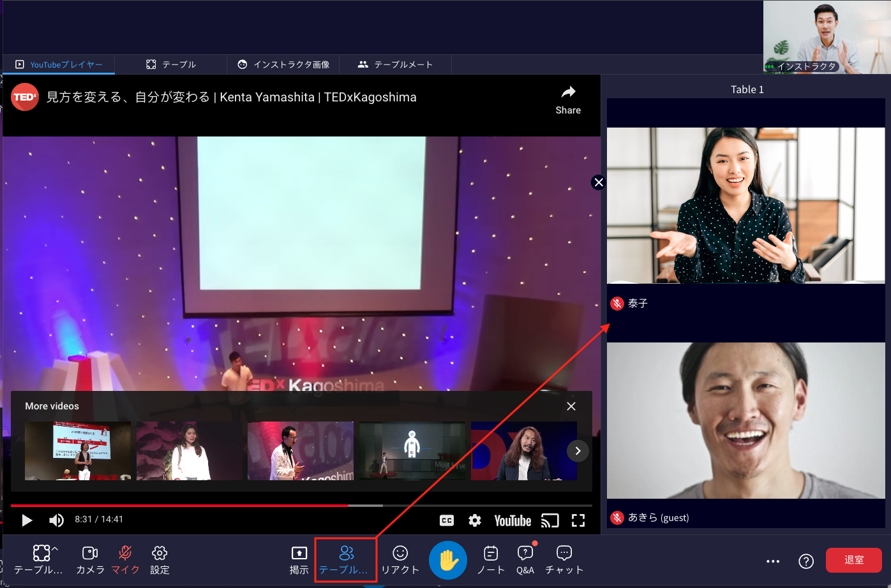Click the muted mic icon beside 泰子
The height and width of the screenshot is (588, 891).
pyautogui.click(x=617, y=304)
